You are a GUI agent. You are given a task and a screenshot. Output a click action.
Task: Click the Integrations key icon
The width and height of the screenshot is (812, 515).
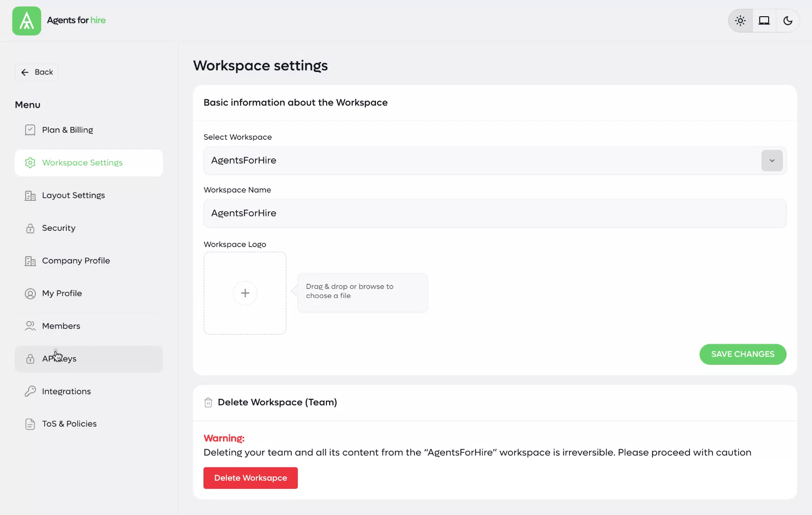tap(30, 391)
